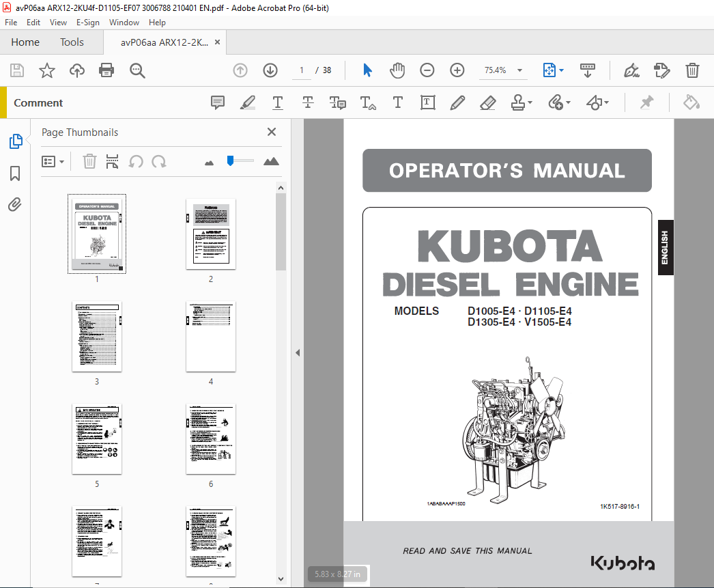
Task: Activate the Selection arrow tool
Action: [367, 70]
